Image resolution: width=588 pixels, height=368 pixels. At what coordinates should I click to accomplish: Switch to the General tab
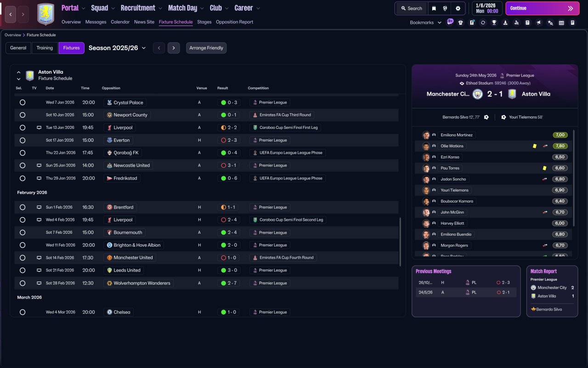pyautogui.click(x=18, y=48)
